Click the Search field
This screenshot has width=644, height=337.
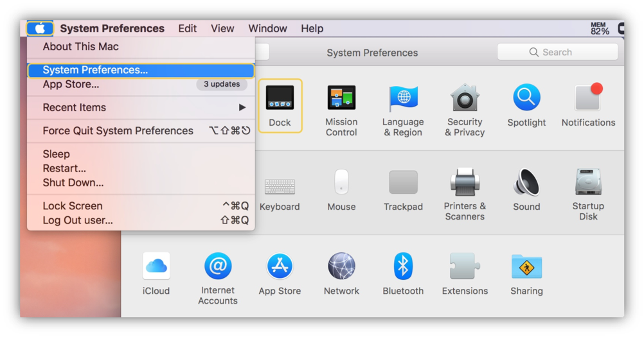pos(557,52)
